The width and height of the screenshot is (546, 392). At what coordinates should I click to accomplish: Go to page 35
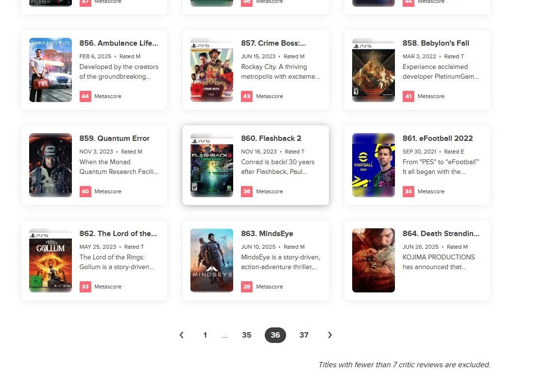click(x=247, y=335)
